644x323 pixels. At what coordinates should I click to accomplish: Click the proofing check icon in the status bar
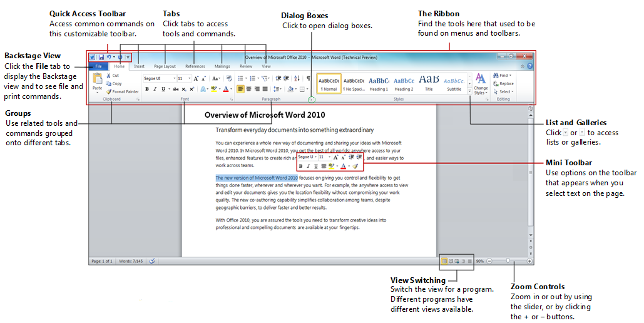pyautogui.click(x=152, y=261)
